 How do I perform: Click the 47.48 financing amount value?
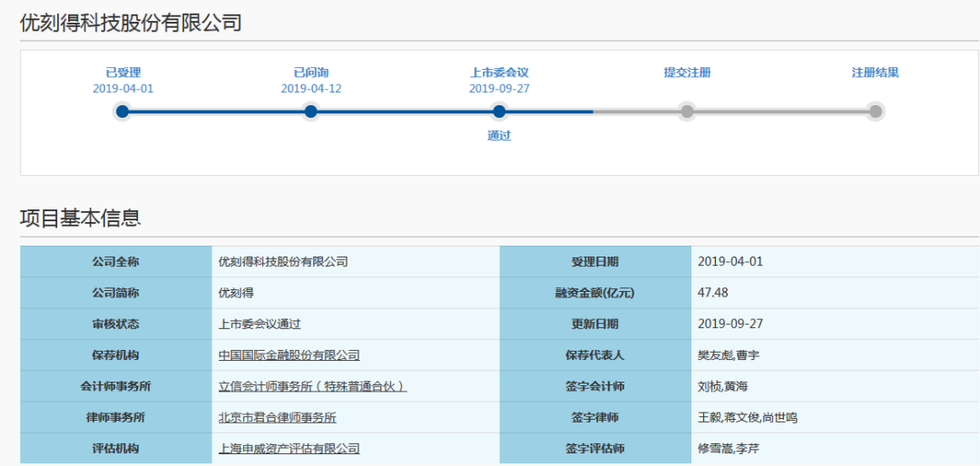coord(713,293)
